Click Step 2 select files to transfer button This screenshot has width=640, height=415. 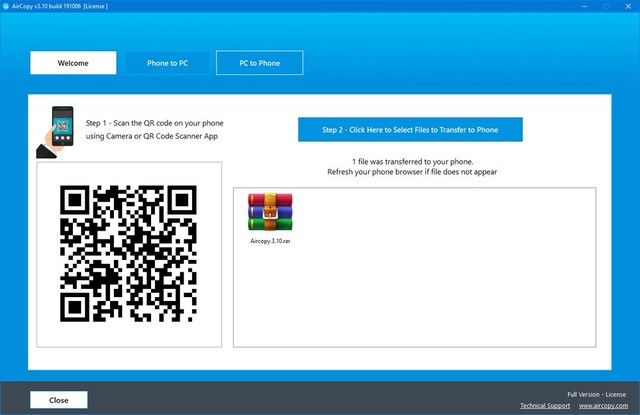pyautogui.click(x=410, y=130)
